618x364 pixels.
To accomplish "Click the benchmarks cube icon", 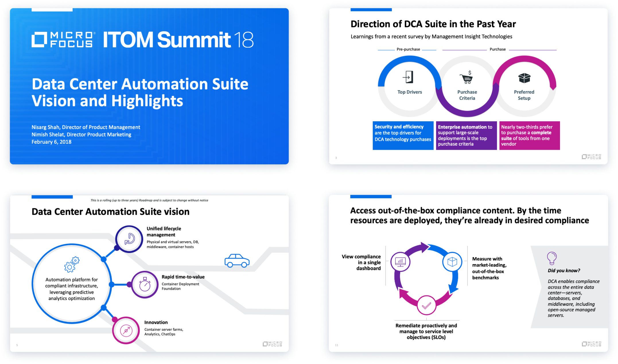I will [x=452, y=261].
